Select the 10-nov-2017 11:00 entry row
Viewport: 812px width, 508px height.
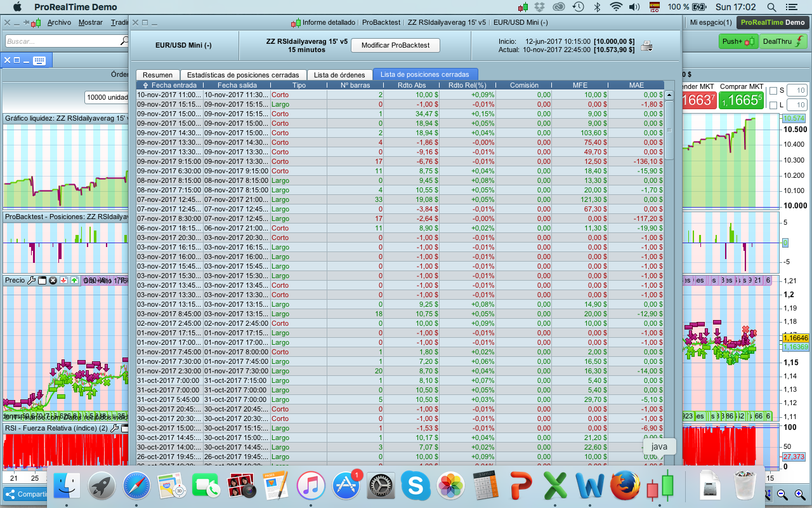400,95
